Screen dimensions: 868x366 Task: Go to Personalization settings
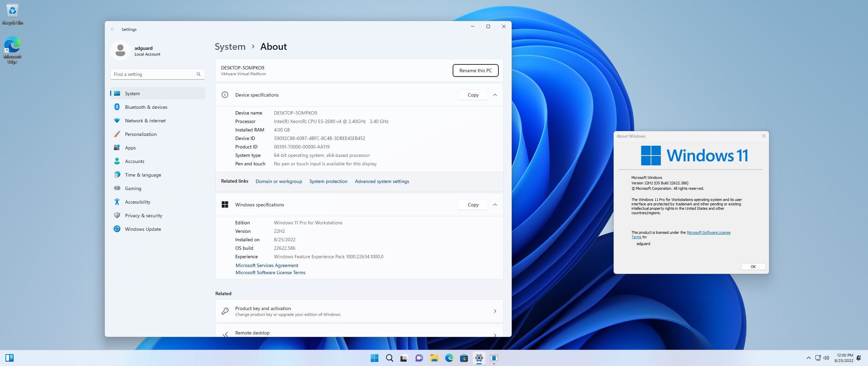[x=141, y=134]
